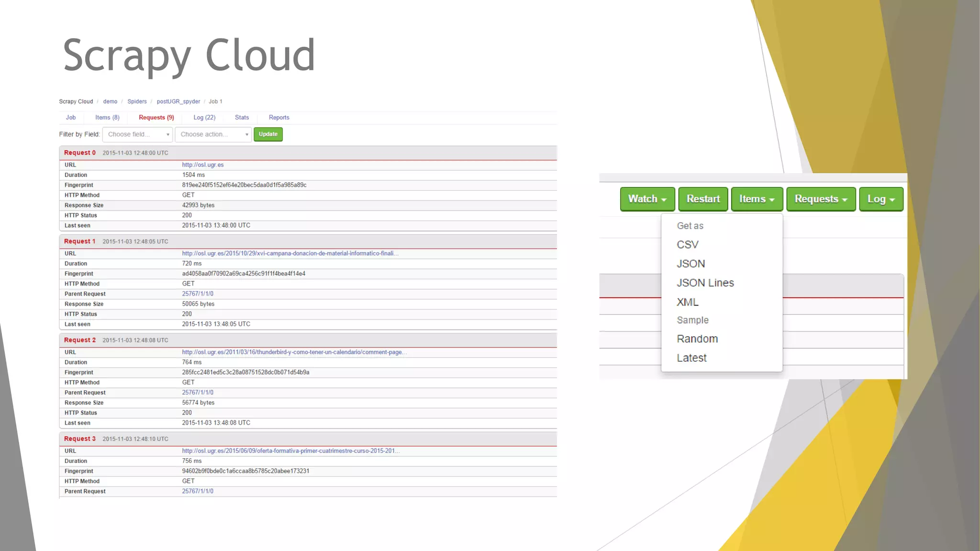Open the Items dropdown button
This screenshot has width=980, height=551.
[757, 199]
